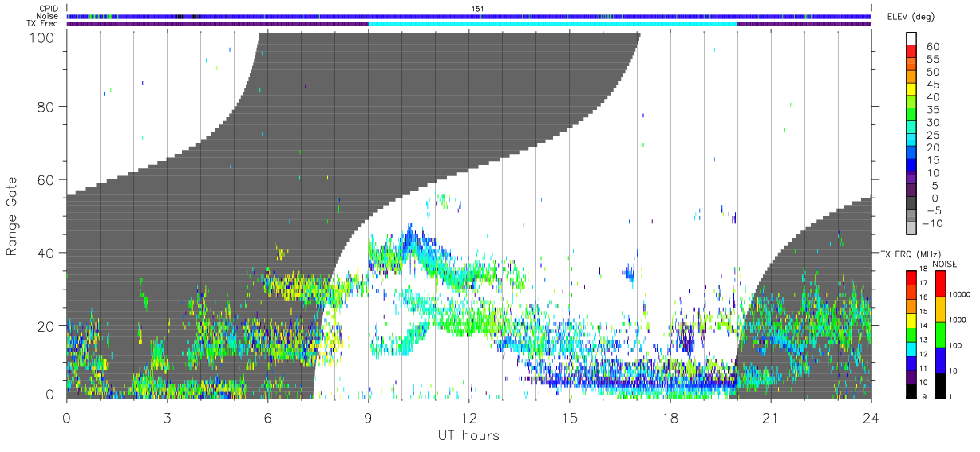The width and height of the screenshot is (980, 452).
Task: Click the 60 label on elevation scale
Action: 931,47
